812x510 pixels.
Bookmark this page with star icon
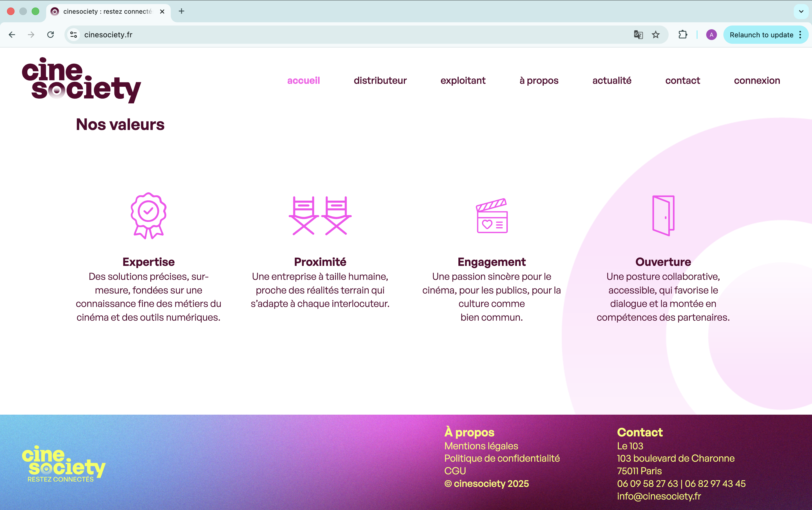tap(655, 35)
